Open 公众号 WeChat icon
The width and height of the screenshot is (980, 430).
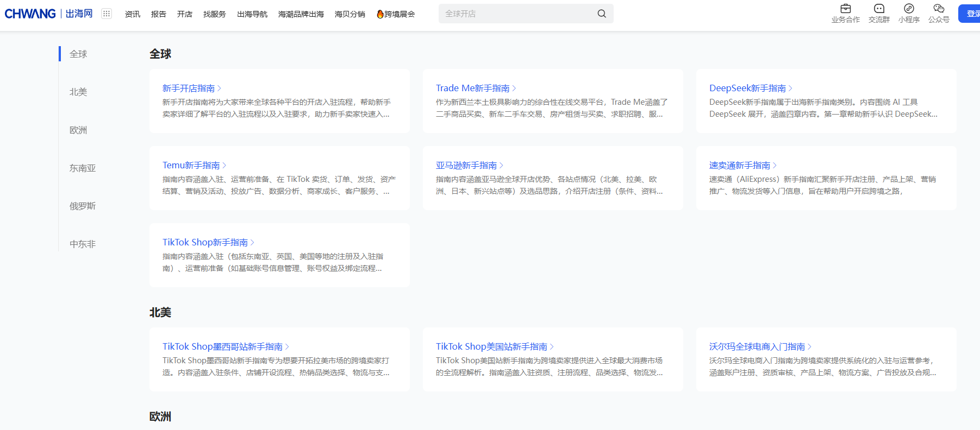click(939, 9)
